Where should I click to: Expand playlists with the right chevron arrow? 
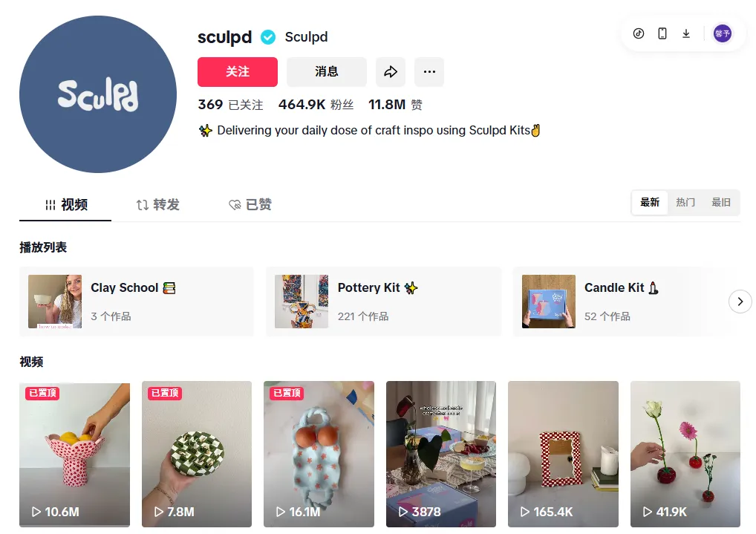click(x=740, y=302)
